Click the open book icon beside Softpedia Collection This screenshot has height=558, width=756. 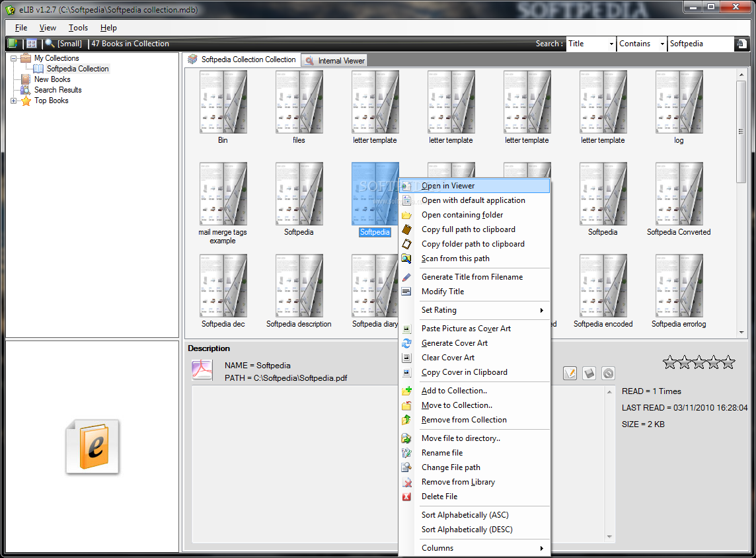coord(38,69)
